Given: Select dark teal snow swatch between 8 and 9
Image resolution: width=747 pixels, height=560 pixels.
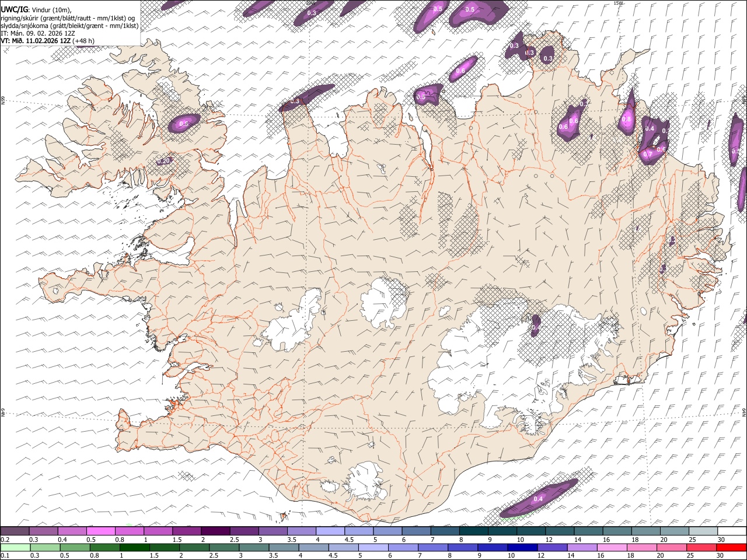Looking at the screenshot, I should [x=474, y=531].
